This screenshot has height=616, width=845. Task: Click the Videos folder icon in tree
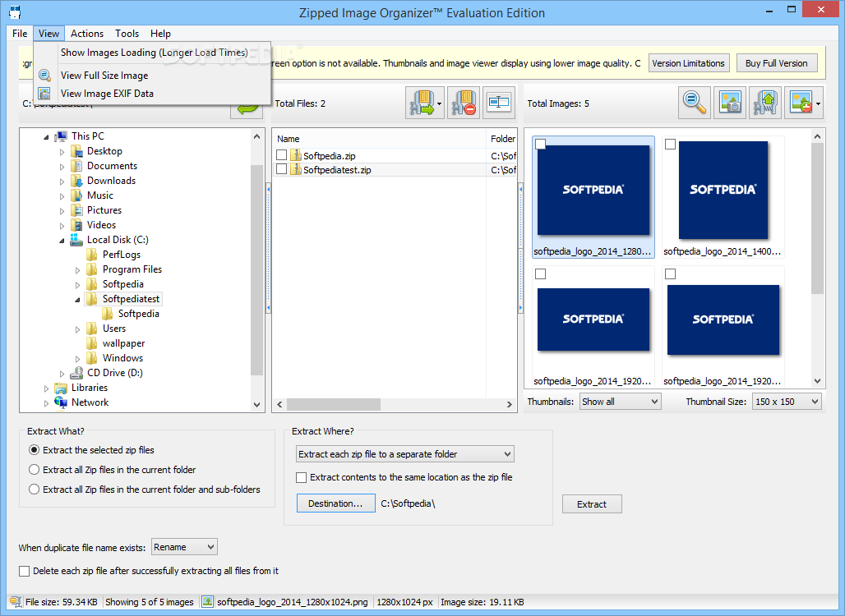76,225
